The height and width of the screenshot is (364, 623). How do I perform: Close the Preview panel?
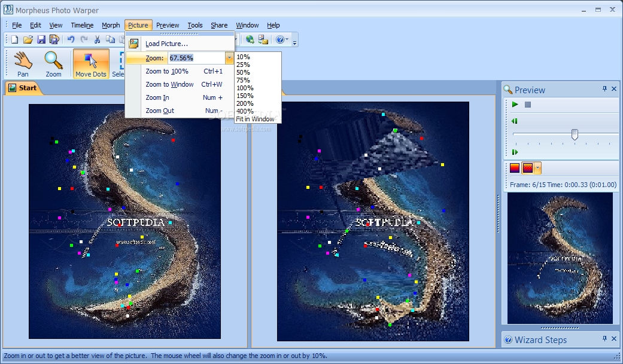pos(614,89)
